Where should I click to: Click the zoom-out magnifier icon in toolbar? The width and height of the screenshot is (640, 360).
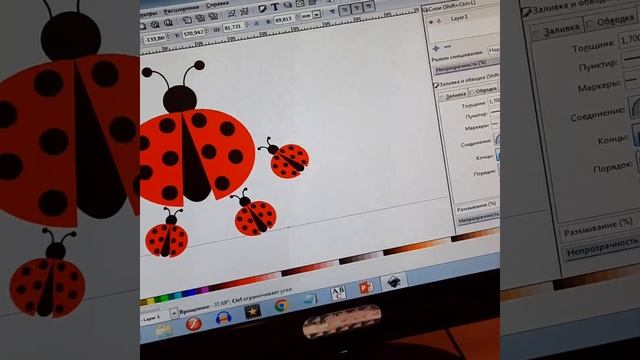click(142, 26)
